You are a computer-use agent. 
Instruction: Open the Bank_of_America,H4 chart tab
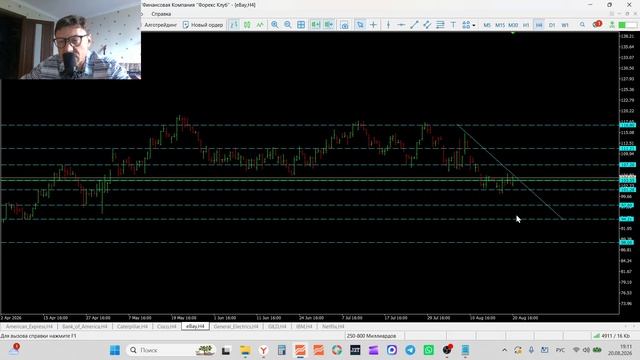[x=84, y=327]
